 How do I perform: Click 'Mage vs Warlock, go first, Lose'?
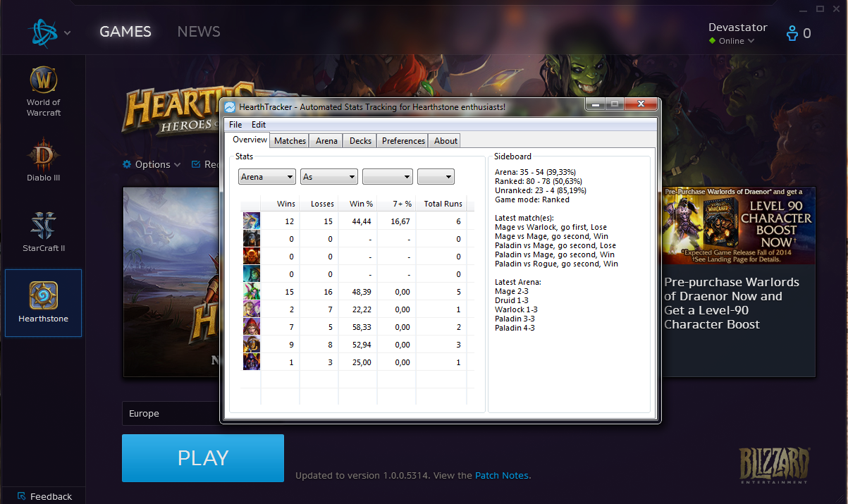[551, 227]
